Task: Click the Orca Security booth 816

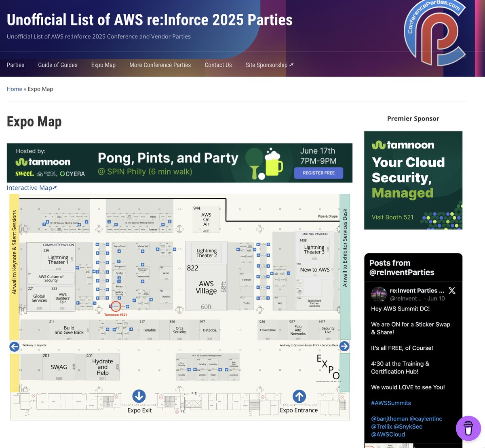Action: 179,330
